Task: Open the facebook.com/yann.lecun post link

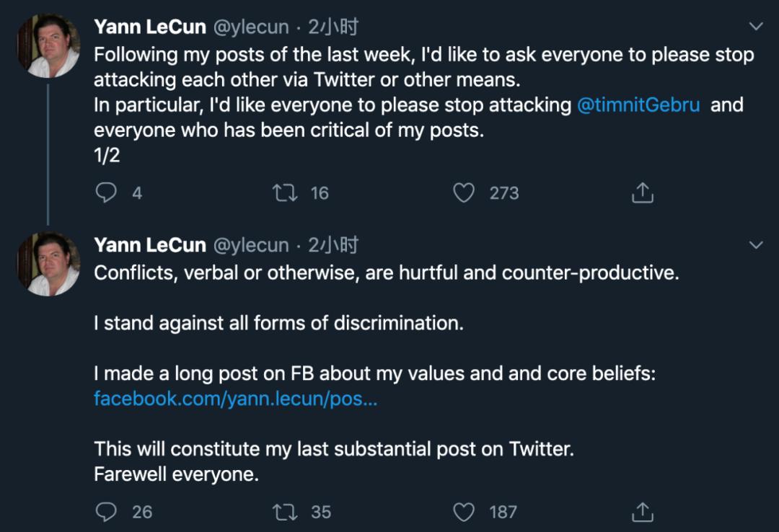Action: click(x=235, y=399)
